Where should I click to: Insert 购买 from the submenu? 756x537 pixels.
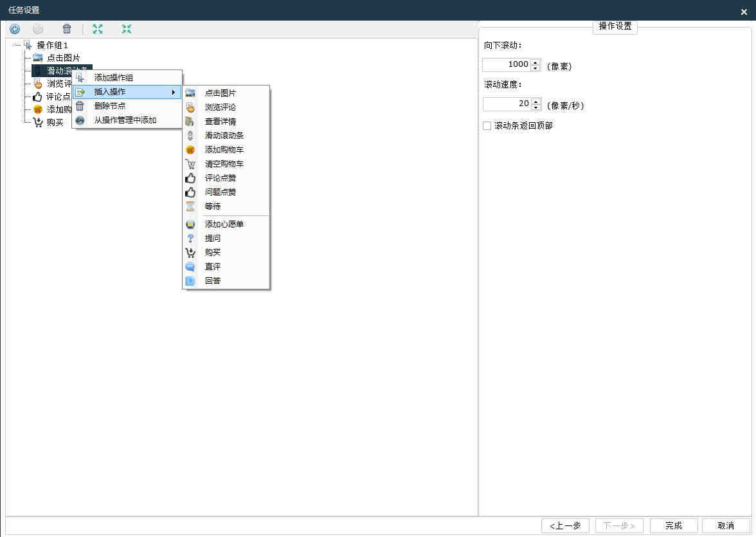pyautogui.click(x=226, y=252)
